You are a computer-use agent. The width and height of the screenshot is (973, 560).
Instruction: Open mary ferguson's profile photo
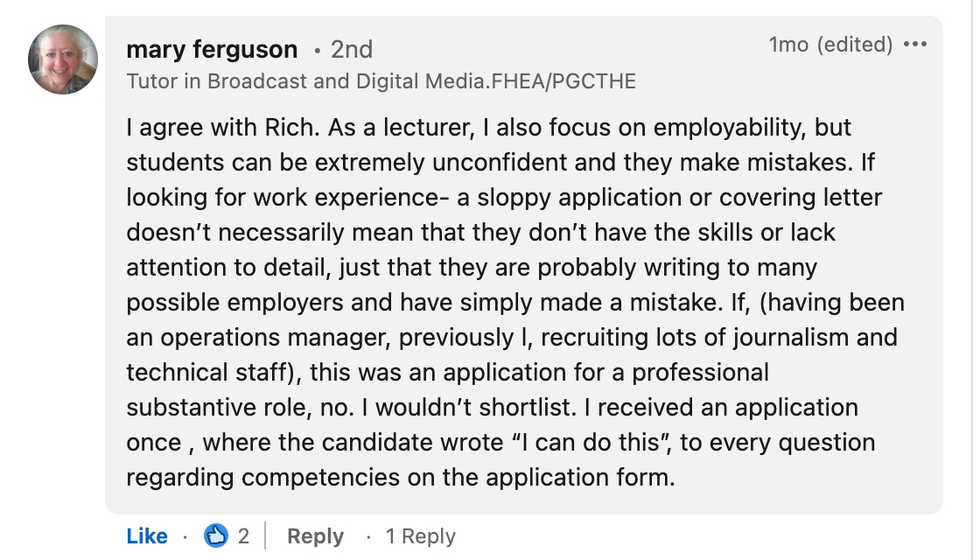(63, 59)
